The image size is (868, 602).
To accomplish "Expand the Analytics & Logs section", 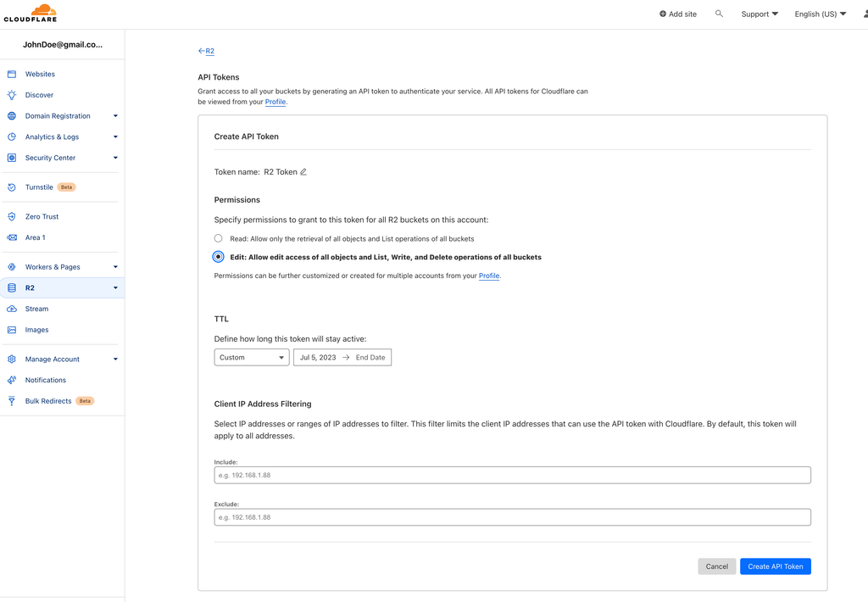I will coord(53,137).
